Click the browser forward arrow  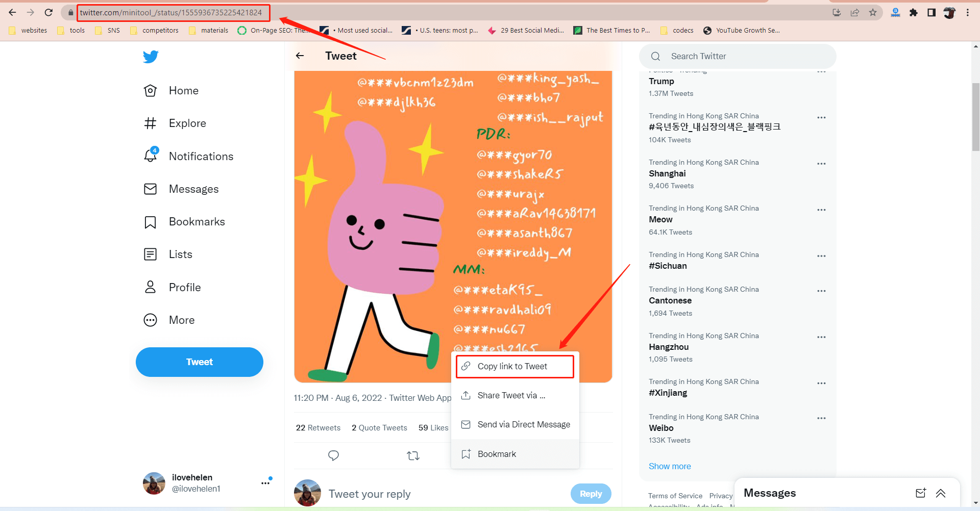pos(30,12)
